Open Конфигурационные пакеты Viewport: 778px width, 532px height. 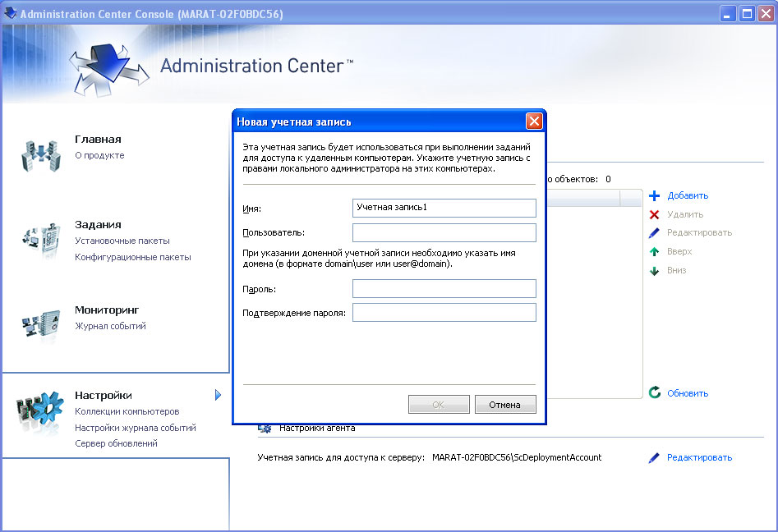pos(133,257)
